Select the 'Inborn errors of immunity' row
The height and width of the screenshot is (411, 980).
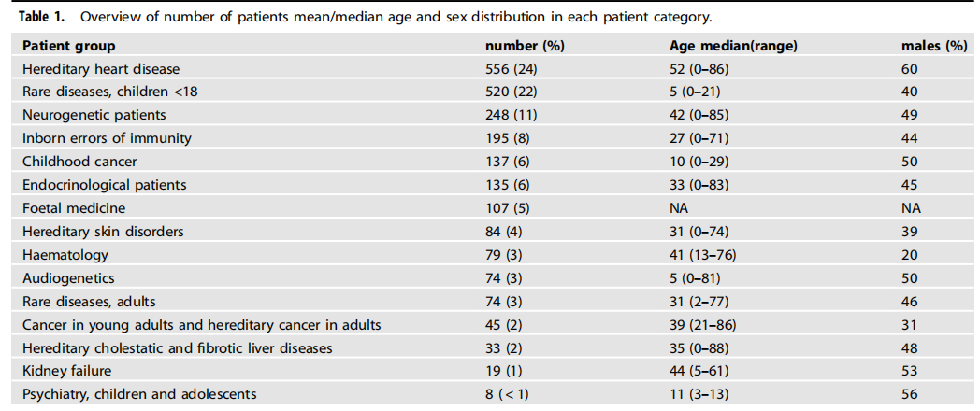(x=107, y=138)
